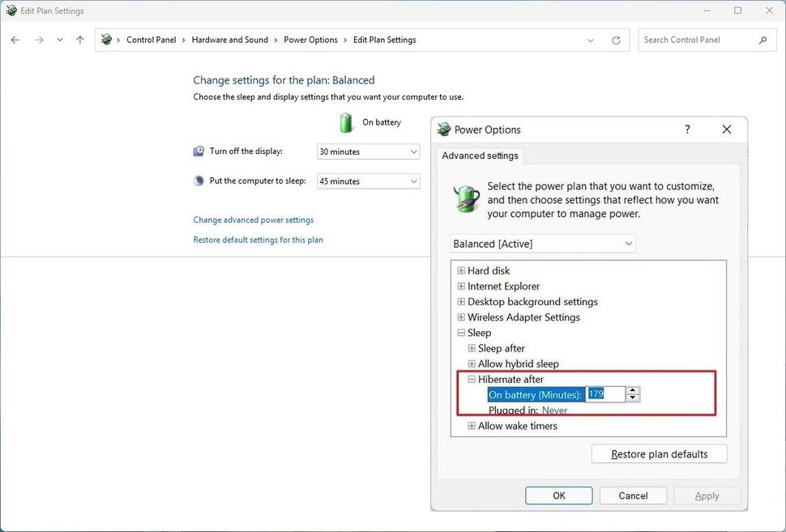The width and height of the screenshot is (786, 532).
Task: Click the Restore plan defaults button
Action: click(x=658, y=453)
